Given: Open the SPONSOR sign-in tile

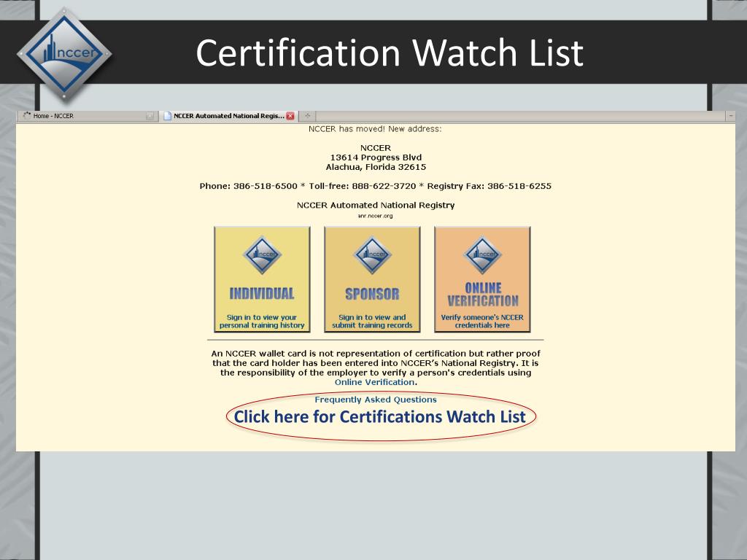Looking at the screenshot, I should (372, 279).
